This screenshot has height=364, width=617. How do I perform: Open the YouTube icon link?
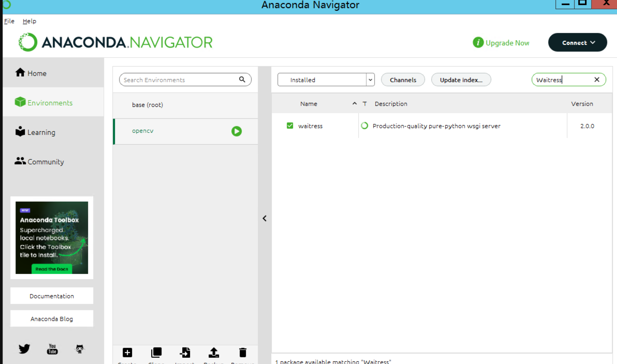tap(52, 349)
